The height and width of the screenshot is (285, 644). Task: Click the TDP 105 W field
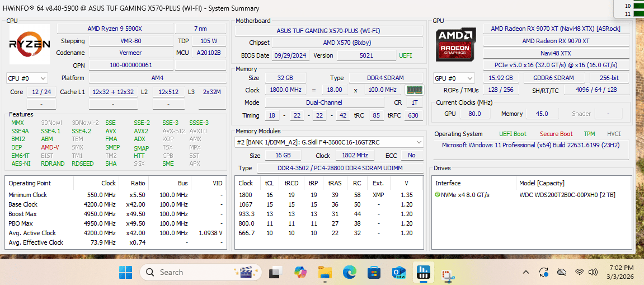pos(209,41)
